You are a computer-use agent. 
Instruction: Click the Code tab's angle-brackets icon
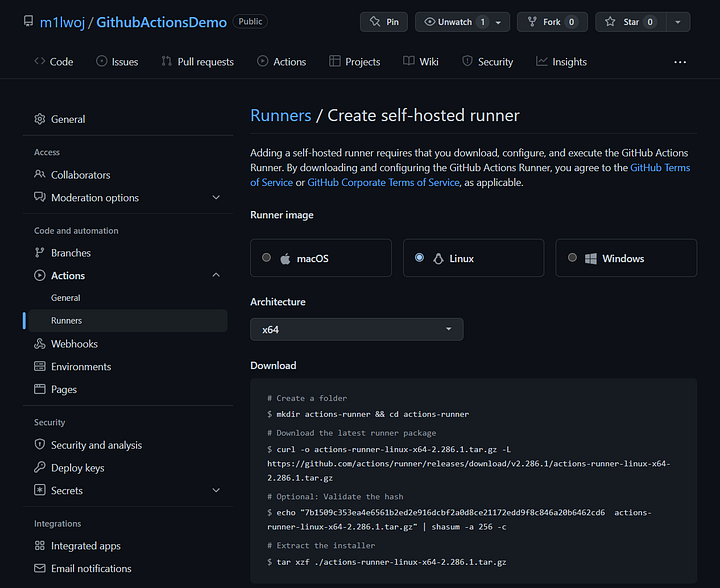[39, 61]
